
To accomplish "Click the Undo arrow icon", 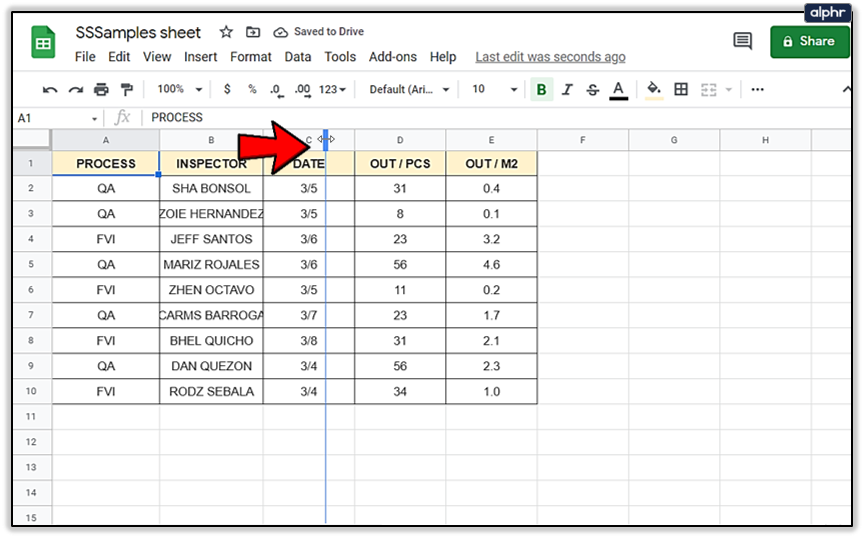I will (x=50, y=90).
